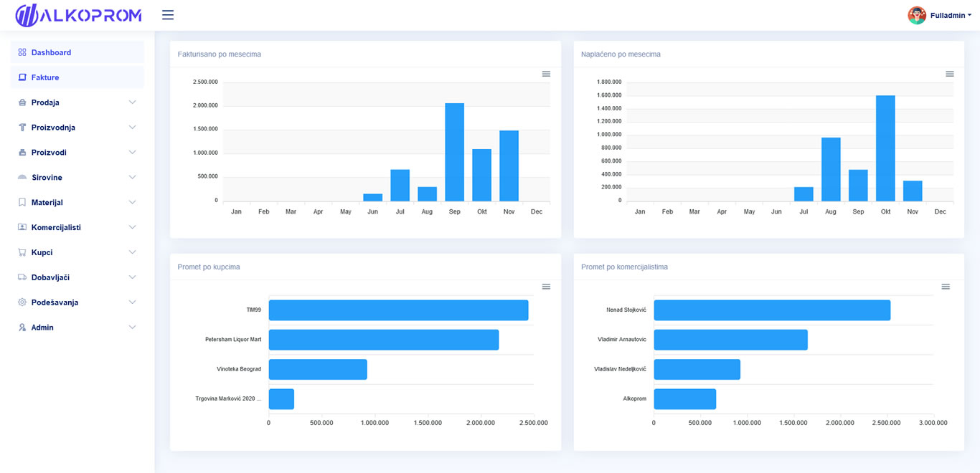
Task: Go to the Dashboard menu item
Action: 77,52
